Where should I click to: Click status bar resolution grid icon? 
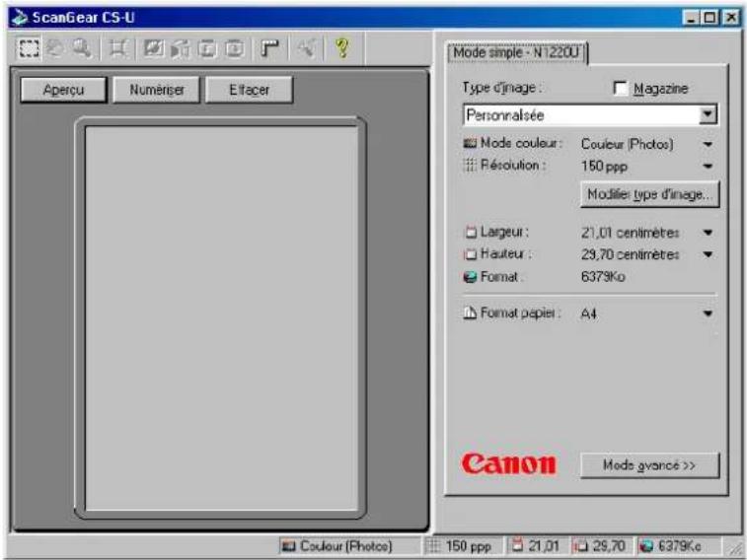point(433,546)
